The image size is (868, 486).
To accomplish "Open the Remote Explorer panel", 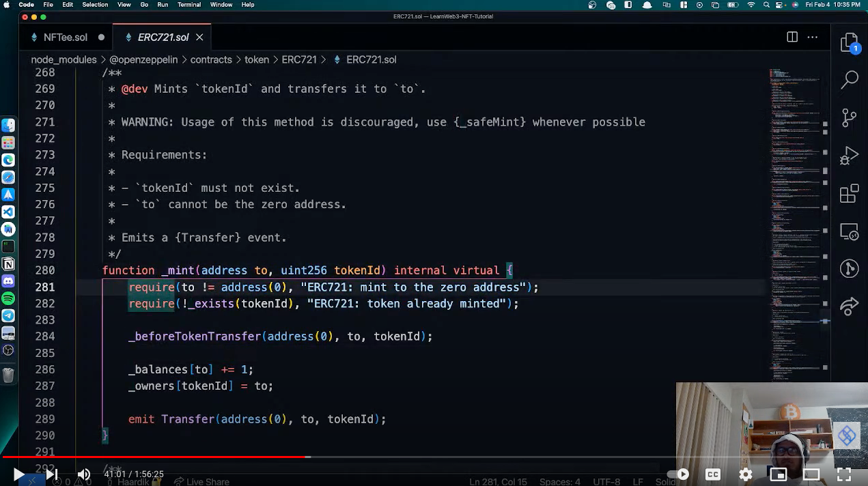I will [x=849, y=232].
